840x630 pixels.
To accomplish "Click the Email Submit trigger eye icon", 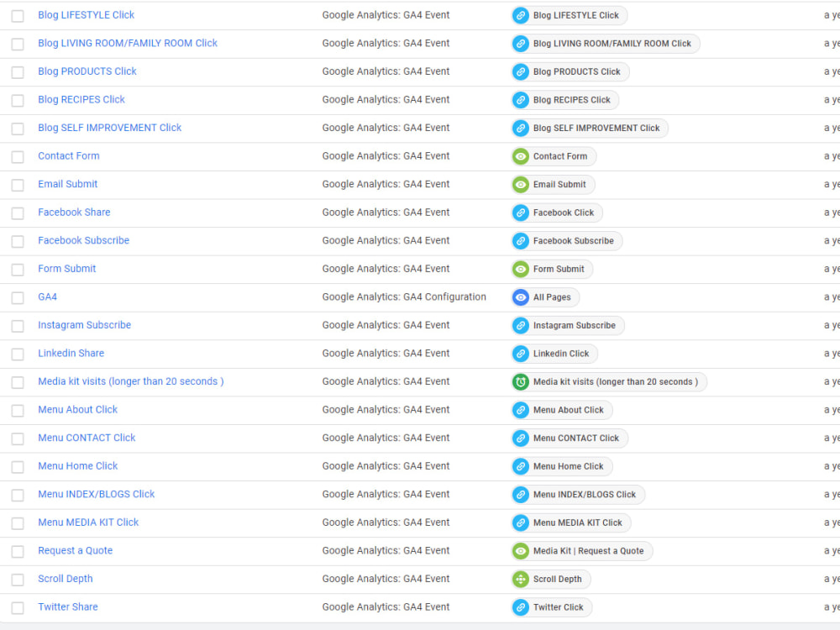I will click(x=520, y=185).
